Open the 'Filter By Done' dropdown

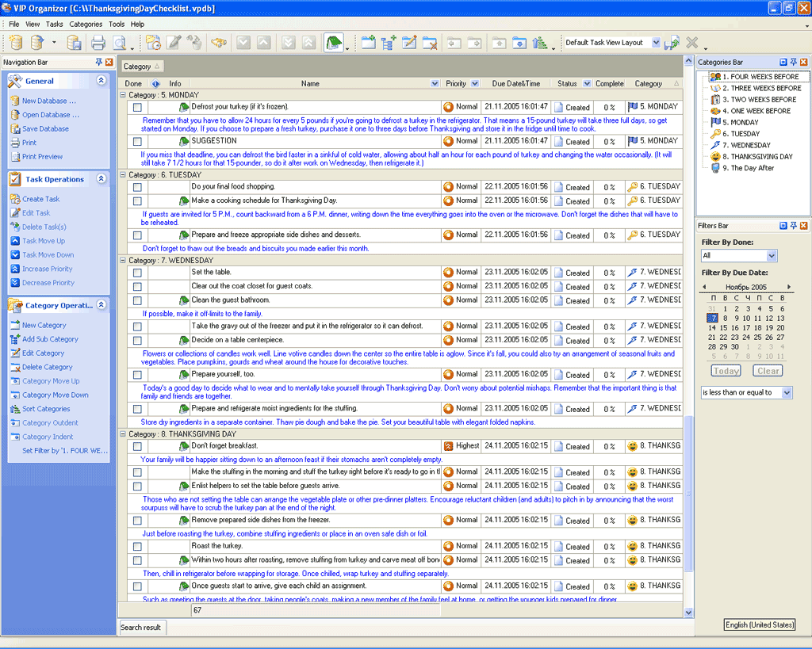(772, 256)
